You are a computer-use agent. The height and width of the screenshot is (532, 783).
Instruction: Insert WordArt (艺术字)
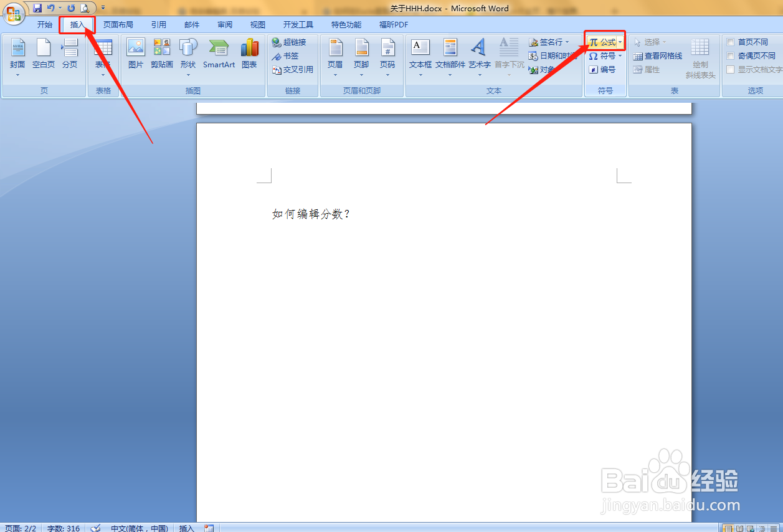click(480, 57)
